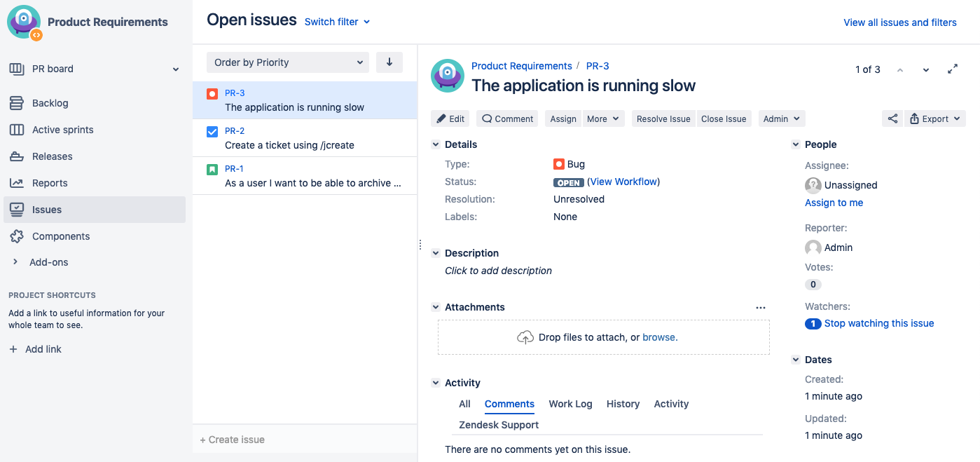Open the Attachments three-dot options menu
This screenshot has height=462, width=980.
point(761,308)
